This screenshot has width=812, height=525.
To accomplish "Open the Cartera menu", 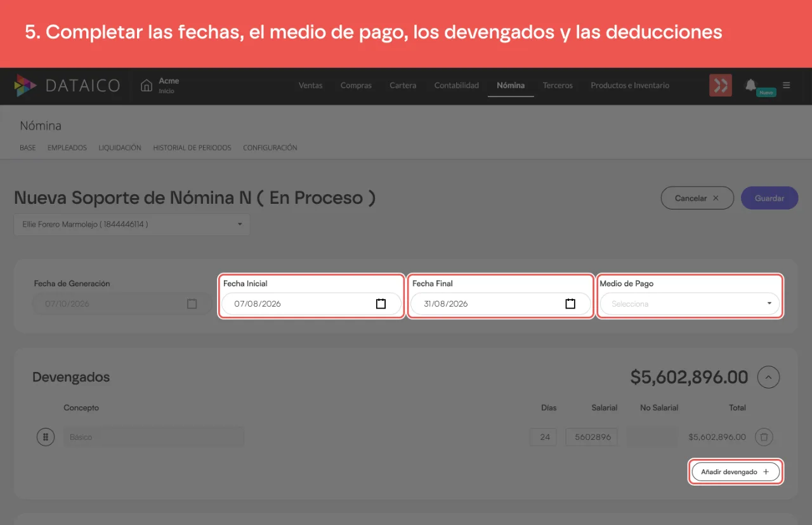I will (403, 85).
